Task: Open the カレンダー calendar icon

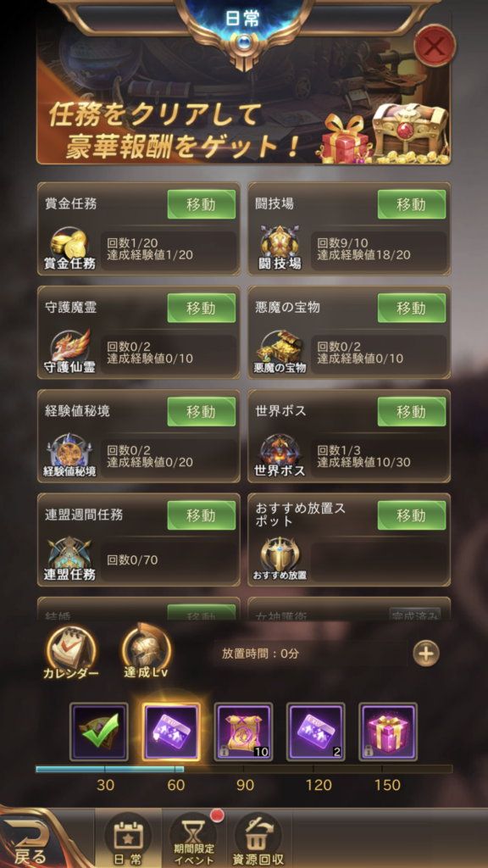Action: (x=71, y=652)
